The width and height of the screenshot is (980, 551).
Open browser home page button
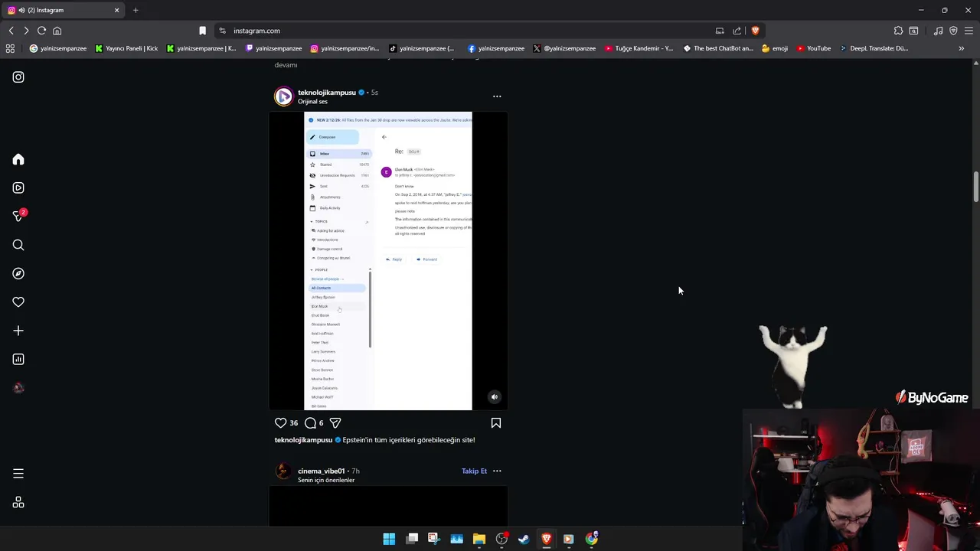tap(57, 31)
